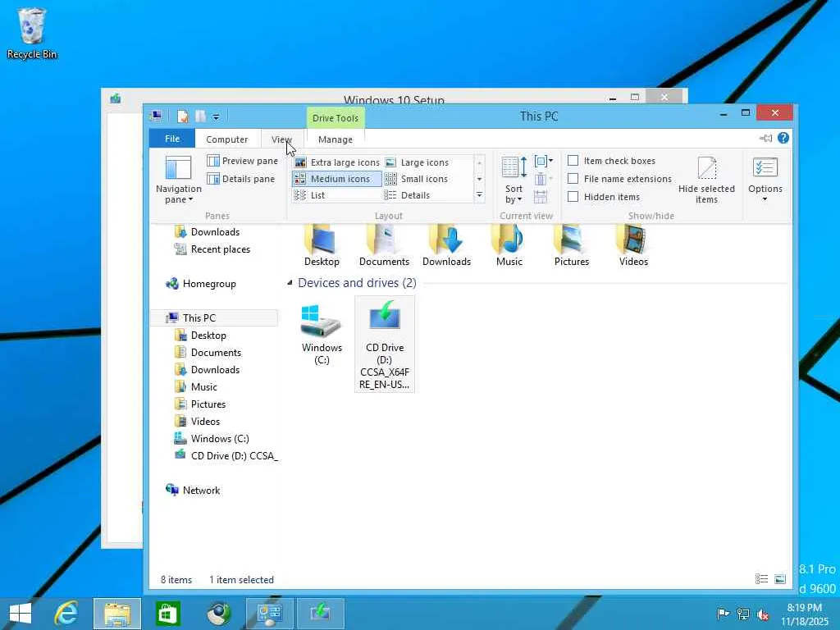Select Small icons layout

point(416,179)
